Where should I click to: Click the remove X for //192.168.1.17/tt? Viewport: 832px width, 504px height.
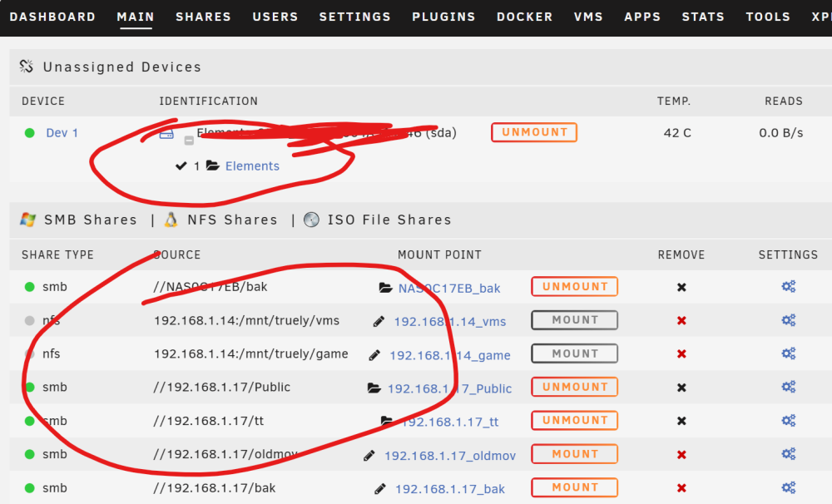[681, 421]
